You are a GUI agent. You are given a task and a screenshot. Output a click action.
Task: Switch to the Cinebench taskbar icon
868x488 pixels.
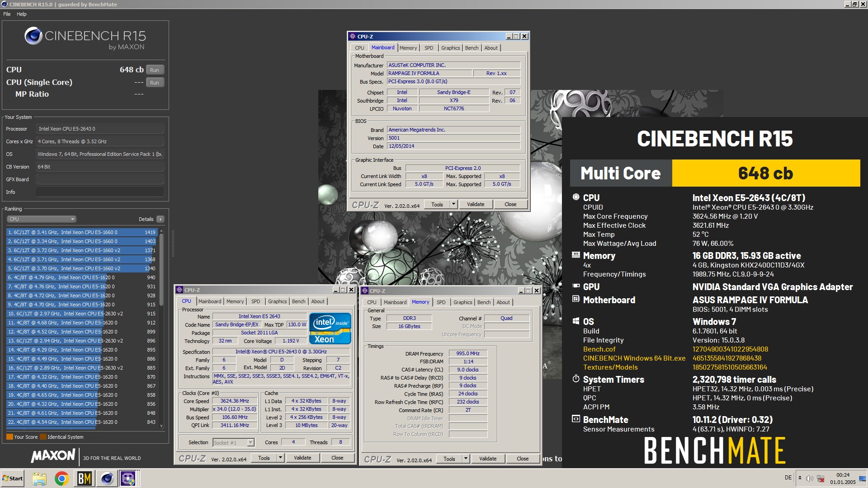(107, 479)
